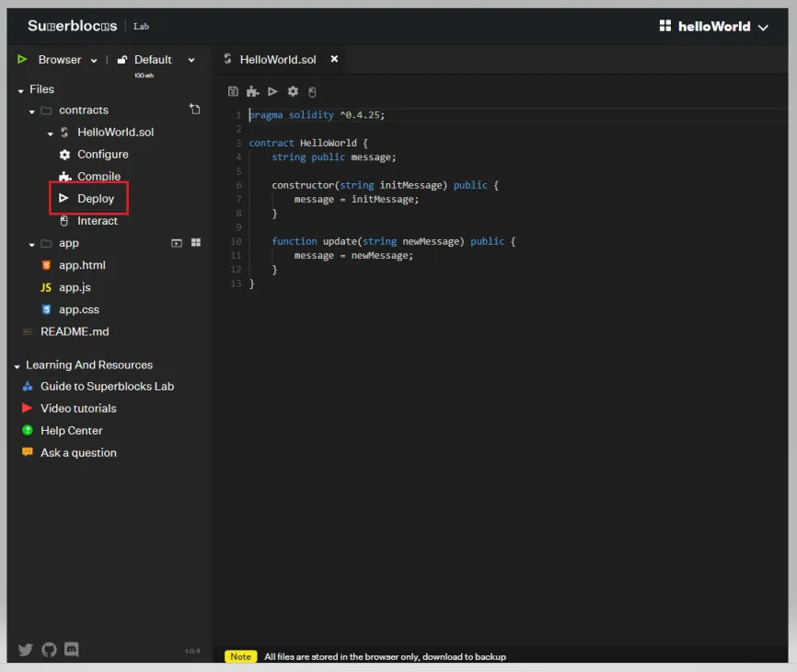Collapse the app folder

[32, 245]
